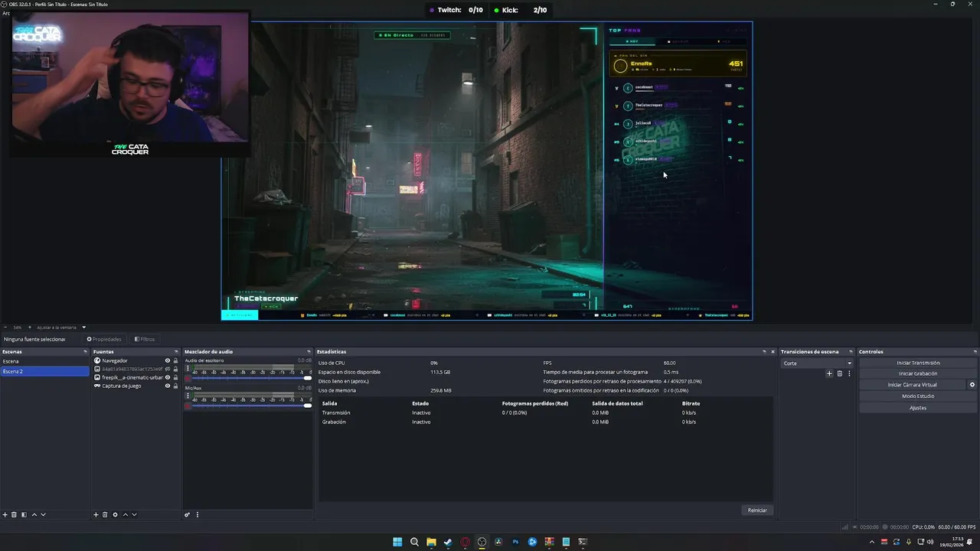Undock the Controles panel

pos(975,352)
